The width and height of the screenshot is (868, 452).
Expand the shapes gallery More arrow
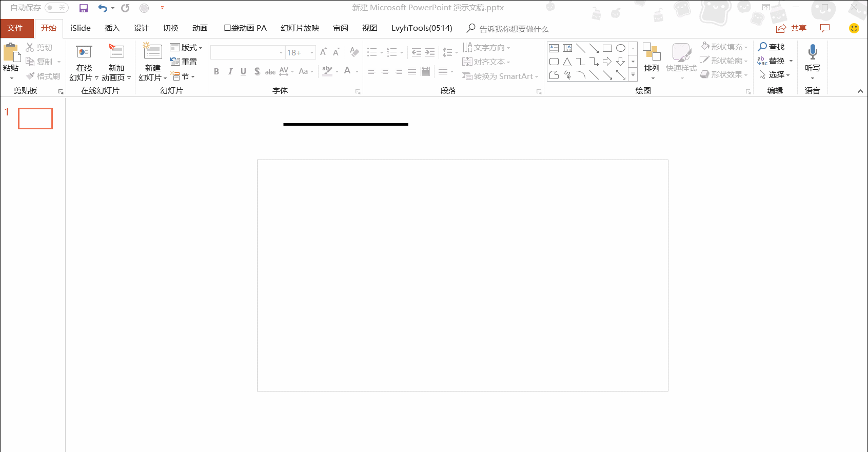[x=633, y=75]
